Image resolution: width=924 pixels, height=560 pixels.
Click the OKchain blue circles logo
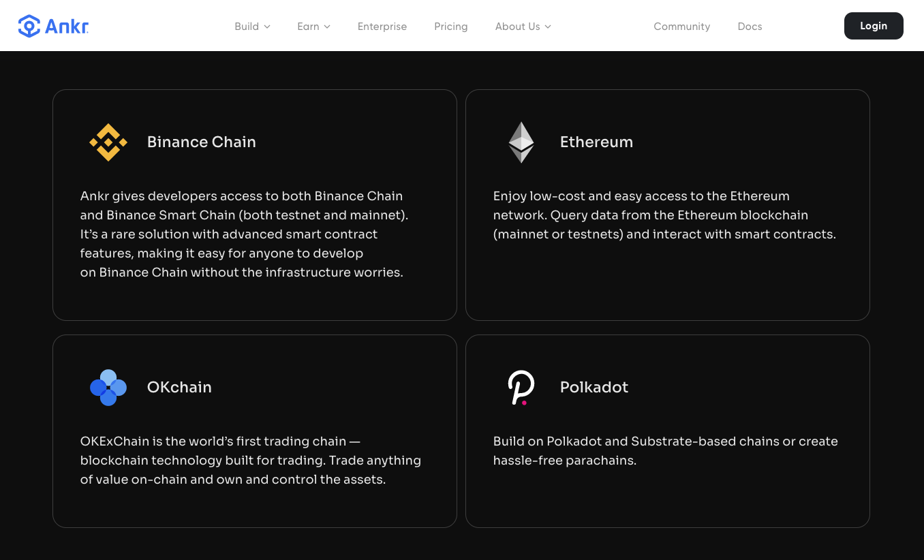[x=108, y=388]
